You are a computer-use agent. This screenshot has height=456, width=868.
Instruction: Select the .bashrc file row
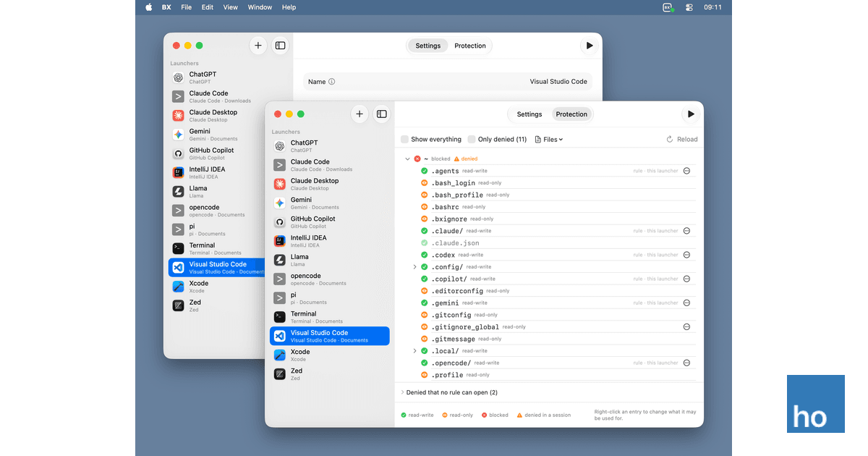[557, 207]
